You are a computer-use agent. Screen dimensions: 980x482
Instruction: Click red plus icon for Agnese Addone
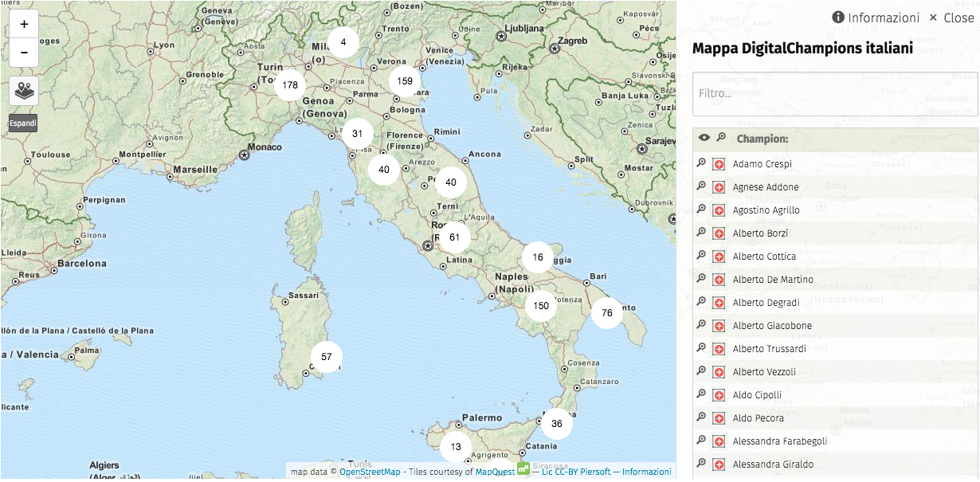pyautogui.click(x=718, y=187)
